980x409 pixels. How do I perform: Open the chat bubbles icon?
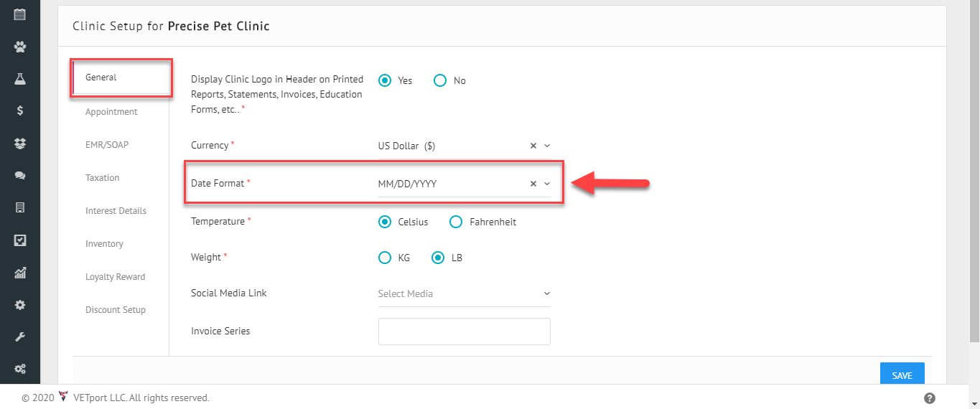pos(20,175)
